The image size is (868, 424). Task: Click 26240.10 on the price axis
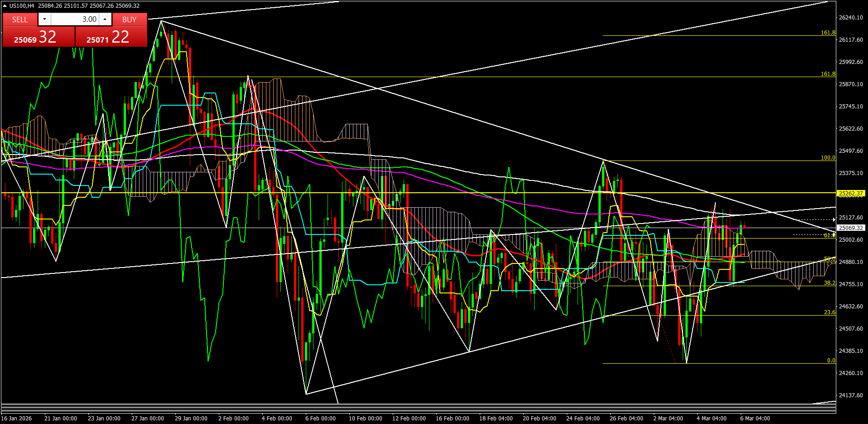point(851,18)
